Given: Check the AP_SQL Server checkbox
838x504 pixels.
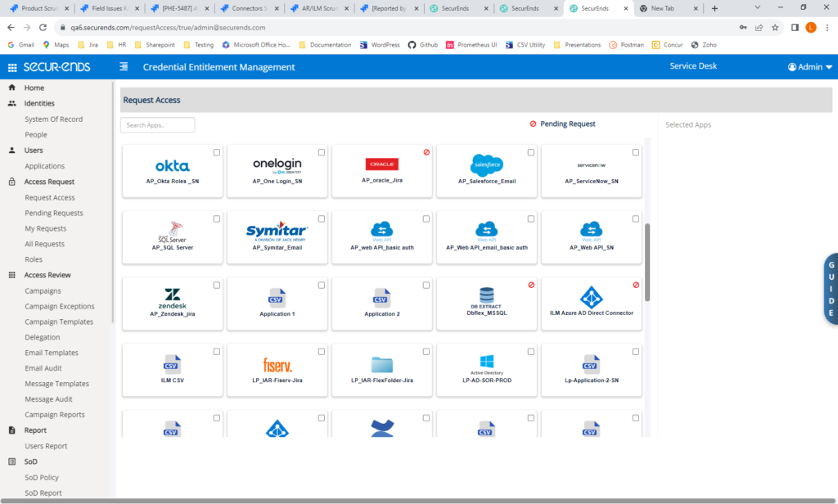Looking at the screenshot, I should [216, 218].
